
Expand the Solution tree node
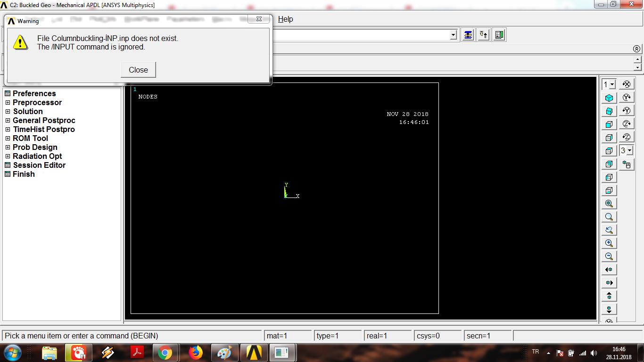[8, 111]
